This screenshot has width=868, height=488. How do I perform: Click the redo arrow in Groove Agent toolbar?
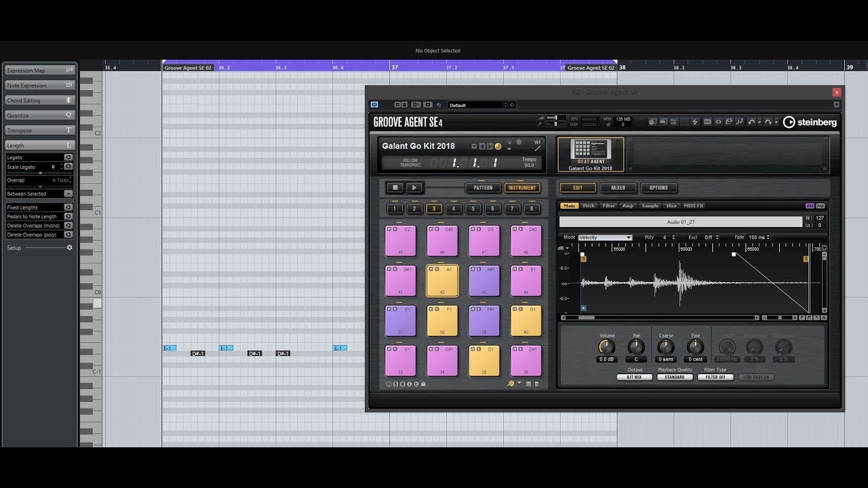pyautogui.click(x=768, y=122)
